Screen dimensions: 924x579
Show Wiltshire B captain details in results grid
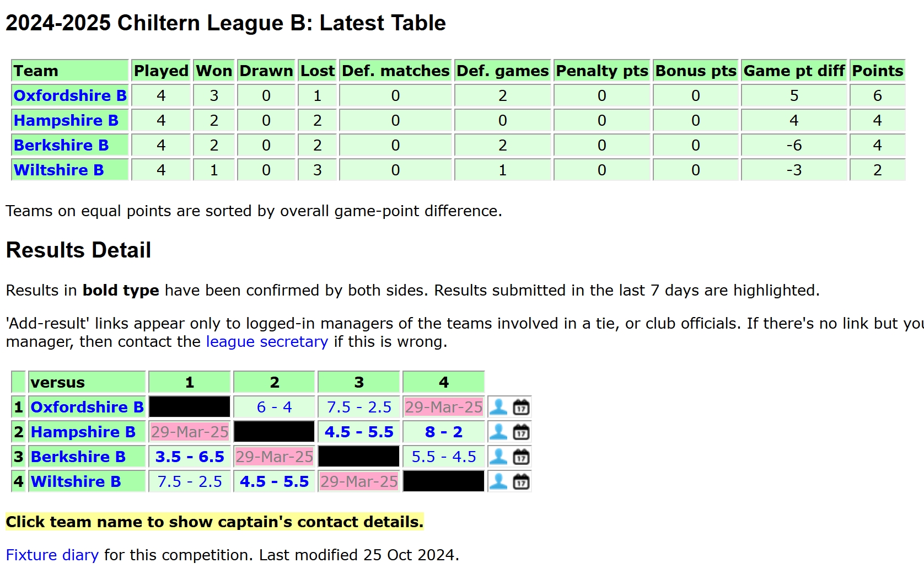tap(76, 481)
